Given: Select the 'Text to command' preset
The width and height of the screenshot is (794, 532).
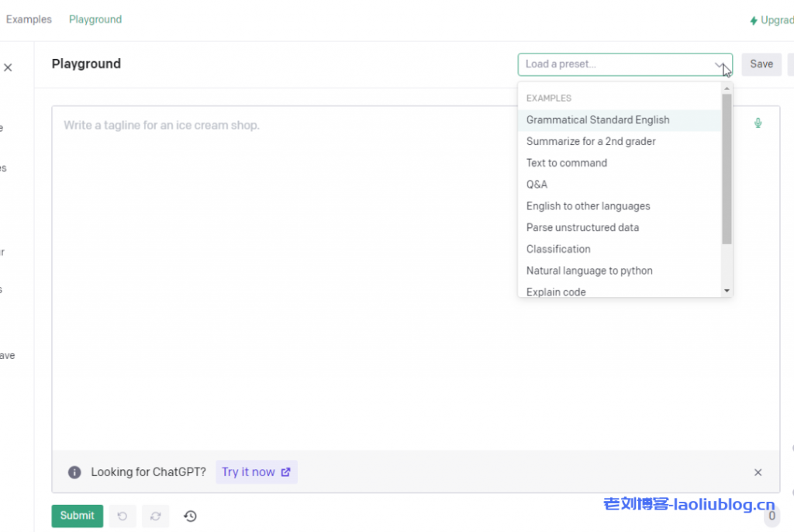Looking at the screenshot, I should tap(567, 163).
